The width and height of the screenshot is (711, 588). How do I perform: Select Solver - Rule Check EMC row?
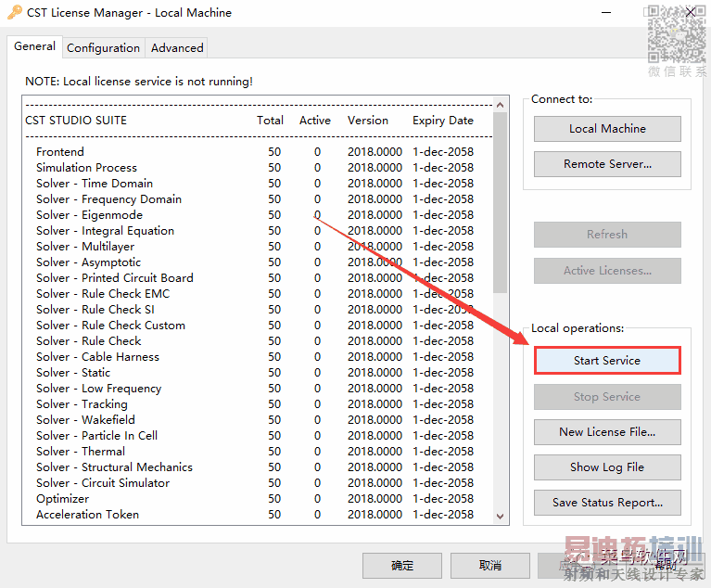[x=255, y=294]
